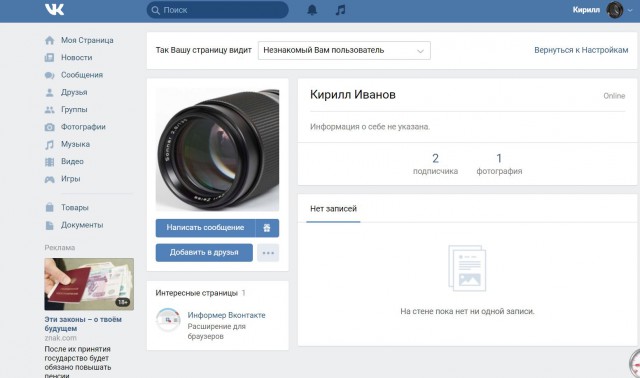640x378 pixels.
Task: Click the home icon beside Моя Страница
Action: pos(49,40)
